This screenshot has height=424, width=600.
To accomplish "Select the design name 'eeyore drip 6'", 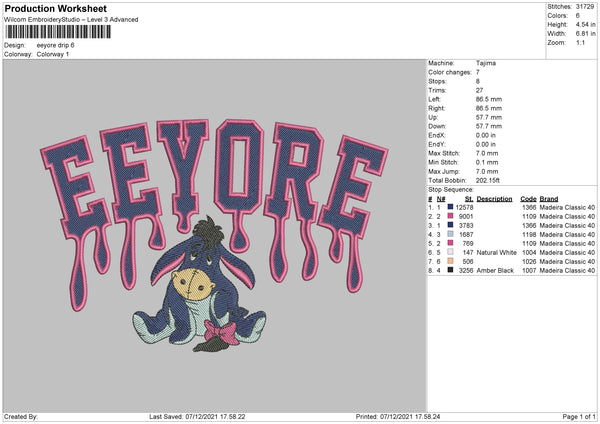I will click(x=55, y=45).
